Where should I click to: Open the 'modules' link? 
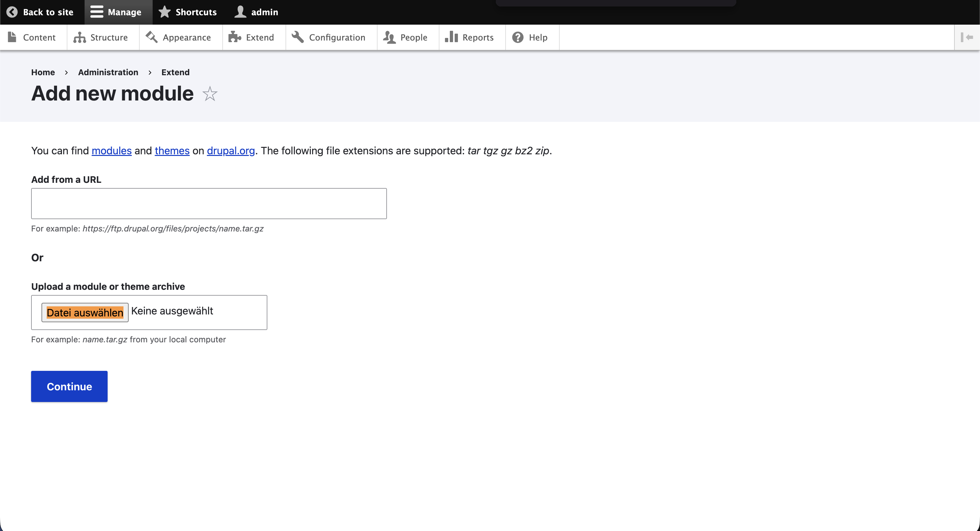(111, 151)
